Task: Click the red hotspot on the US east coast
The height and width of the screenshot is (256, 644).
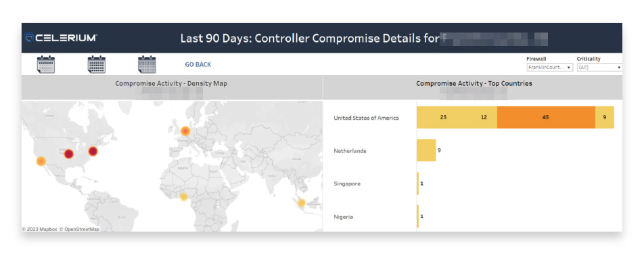Action: coord(93,152)
